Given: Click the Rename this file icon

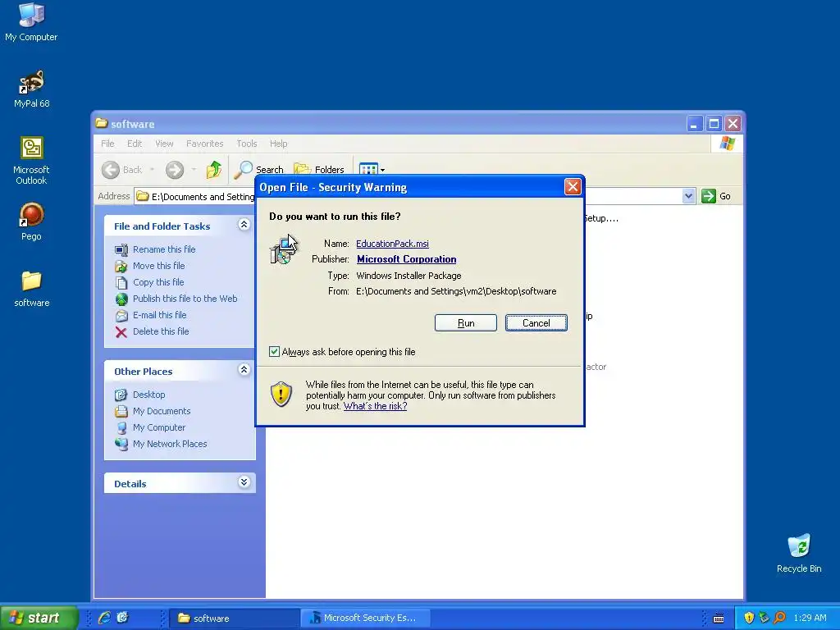Looking at the screenshot, I should pyautogui.click(x=121, y=249).
